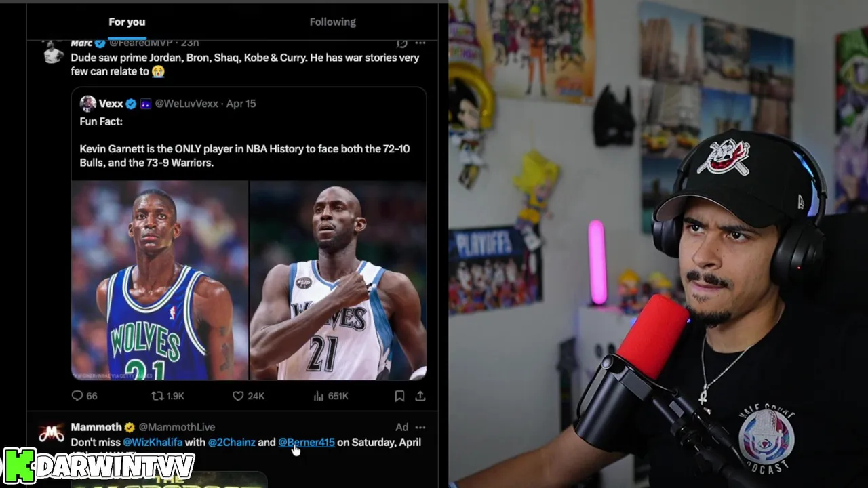Open the Apr 15 quoted tweet date
The image size is (868, 488).
241,104
